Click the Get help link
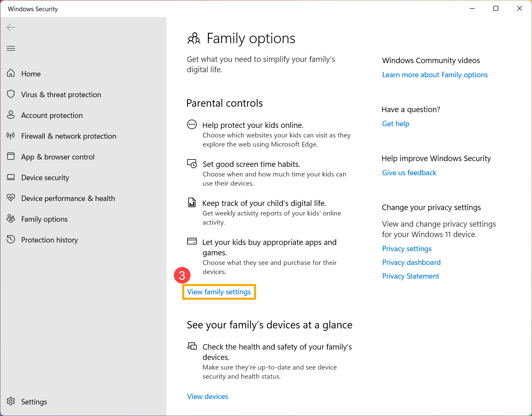The height and width of the screenshot is (416, 532). point(395,124)
